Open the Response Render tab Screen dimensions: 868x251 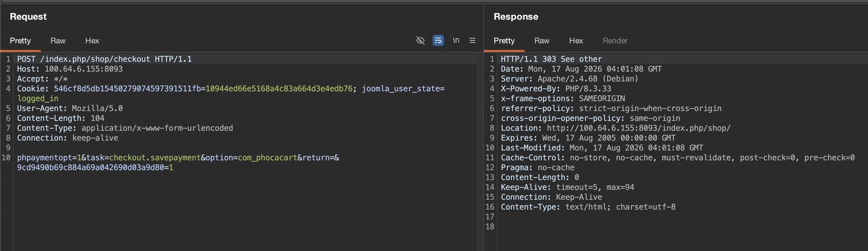615,41
